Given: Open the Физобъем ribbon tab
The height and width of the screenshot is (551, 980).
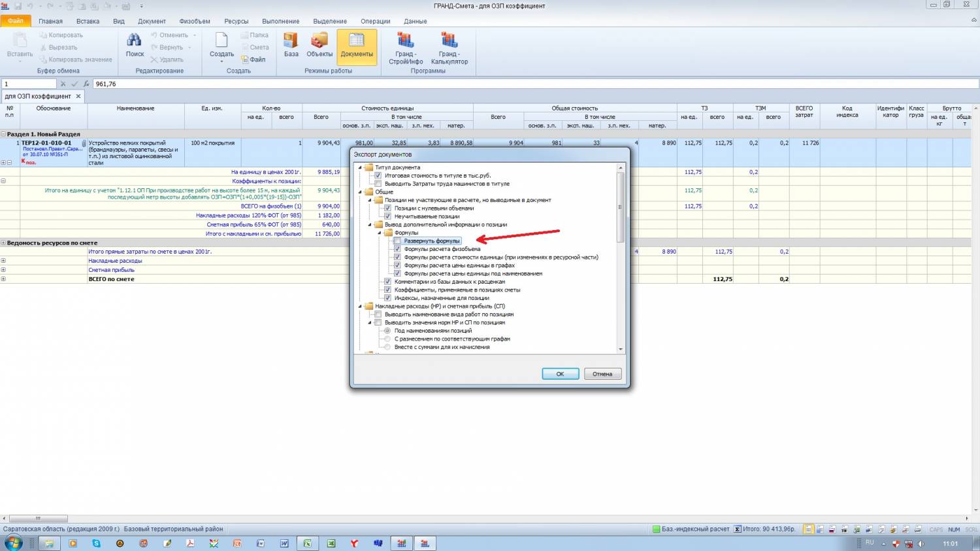Looking at the screenshot, I should click(x=195, y=21).
